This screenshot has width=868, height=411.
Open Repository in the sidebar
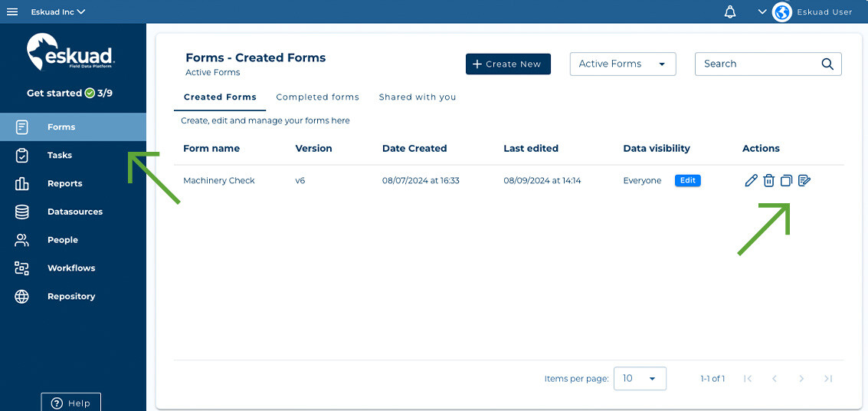click(x=73, y=296)
